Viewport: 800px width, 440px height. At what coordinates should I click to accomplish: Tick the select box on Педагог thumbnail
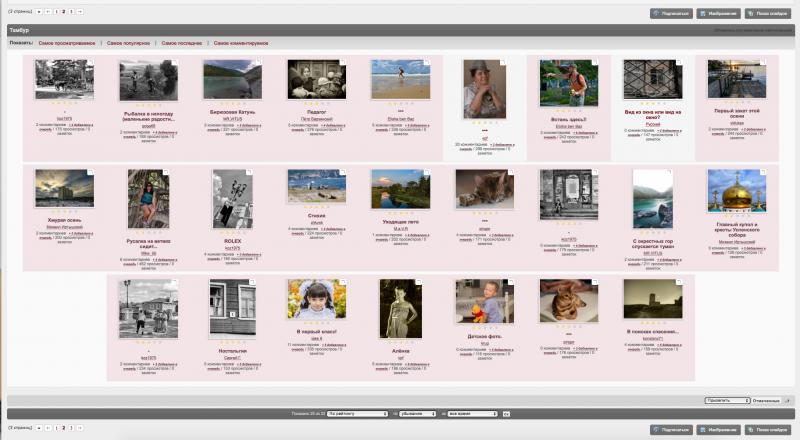(x=342, y=62)
